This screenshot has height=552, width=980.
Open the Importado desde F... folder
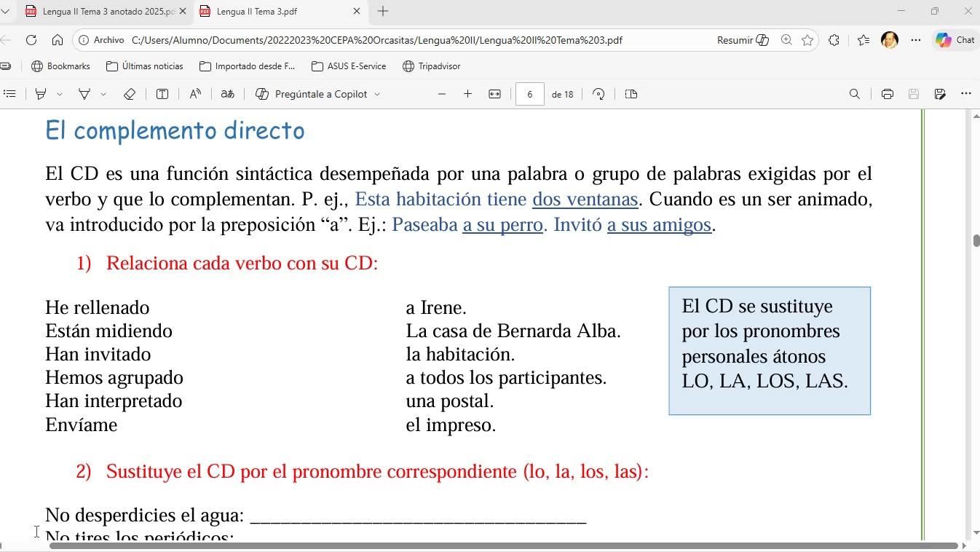click(248, 66)
